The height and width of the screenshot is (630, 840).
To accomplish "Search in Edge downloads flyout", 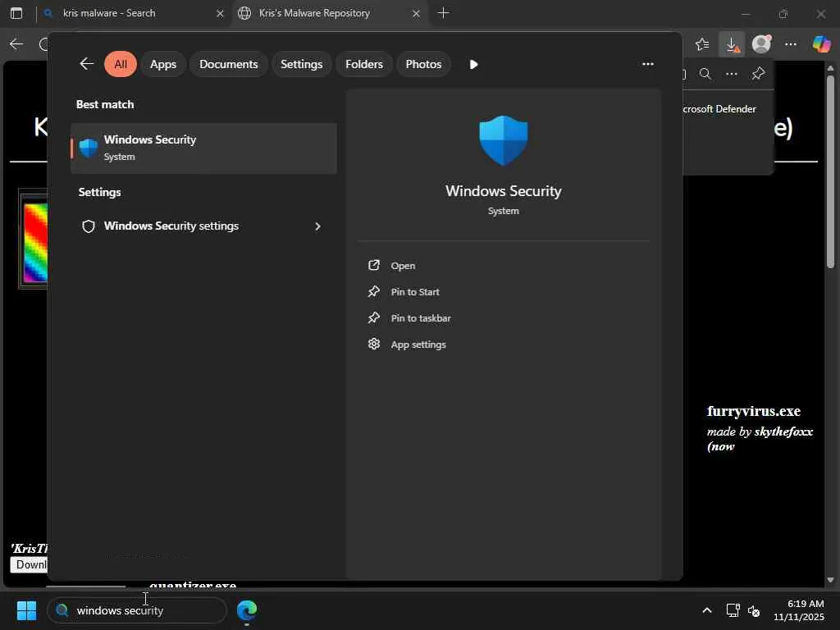I will coord(705,74).
